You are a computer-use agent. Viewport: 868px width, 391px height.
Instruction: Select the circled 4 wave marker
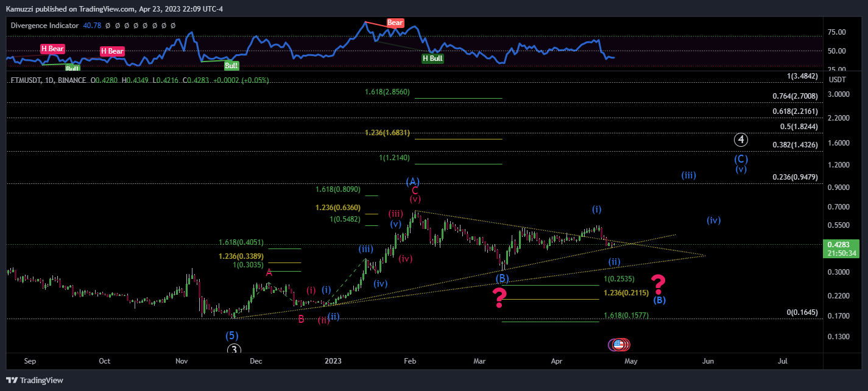(741, 139)
